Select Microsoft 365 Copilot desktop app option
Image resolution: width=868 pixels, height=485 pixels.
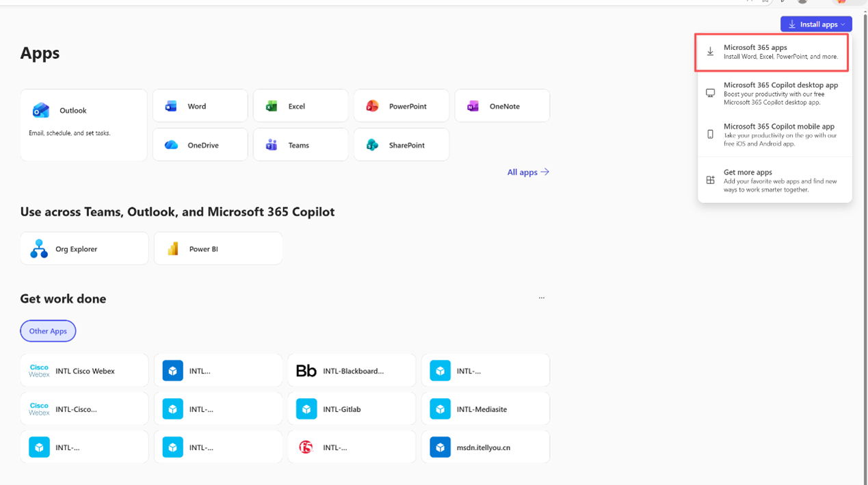coord(775,93)
